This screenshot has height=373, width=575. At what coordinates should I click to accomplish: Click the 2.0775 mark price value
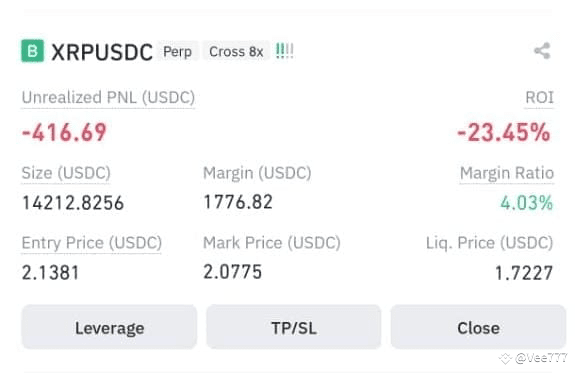click(x=232, y=272)
